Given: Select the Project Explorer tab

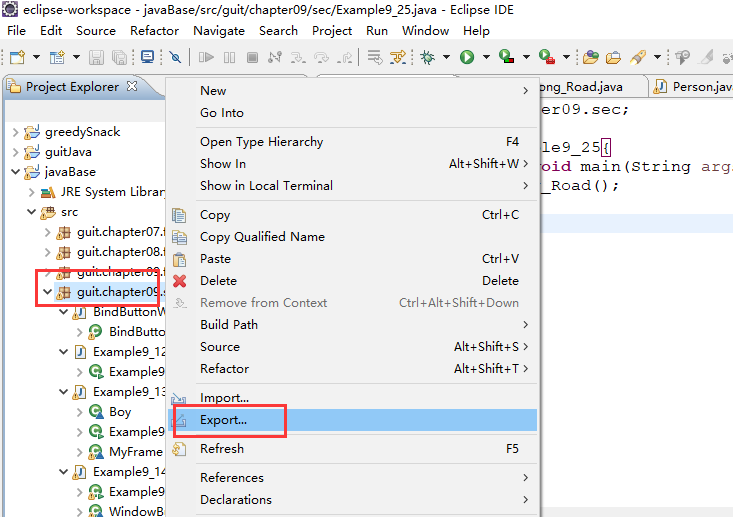Looking at the screenshot, I should pyautogui.click(x=72, y=87).
